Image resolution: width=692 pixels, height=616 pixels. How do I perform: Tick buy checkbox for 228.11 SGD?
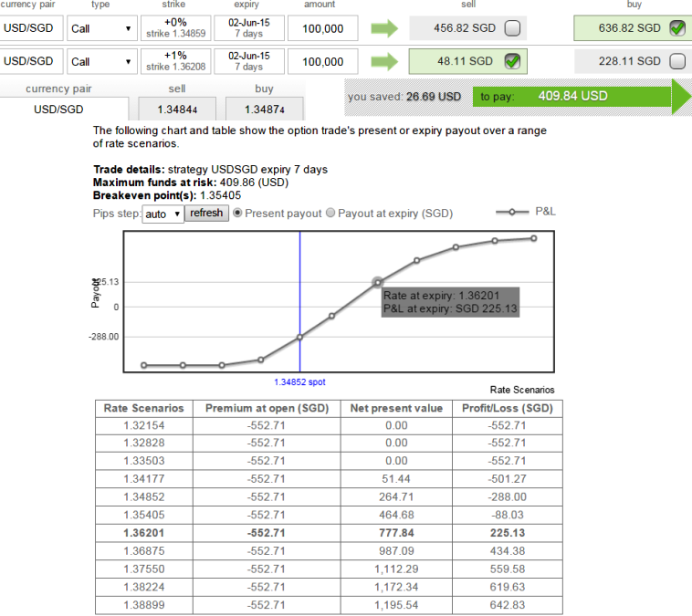(677, 61)
